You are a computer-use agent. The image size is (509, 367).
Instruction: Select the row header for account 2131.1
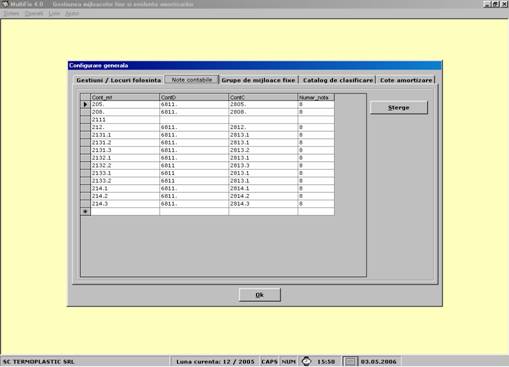(x=85, y=135)
